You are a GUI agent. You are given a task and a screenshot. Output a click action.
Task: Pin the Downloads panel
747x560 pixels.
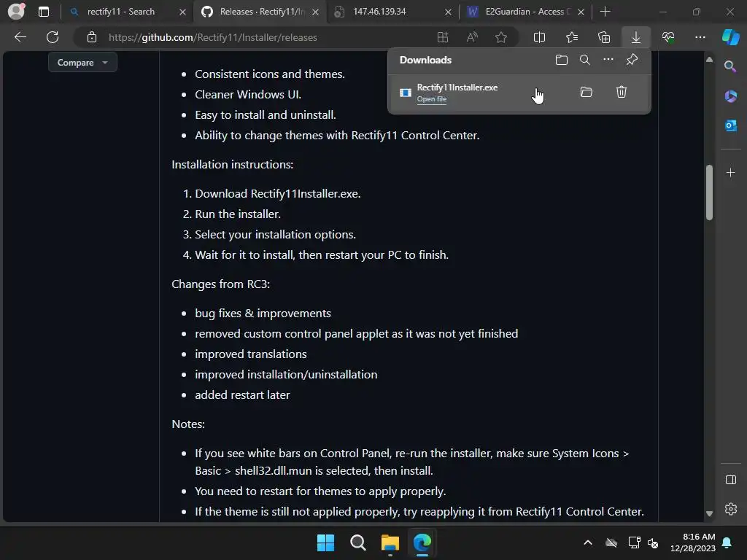click(x=632, y=60)
